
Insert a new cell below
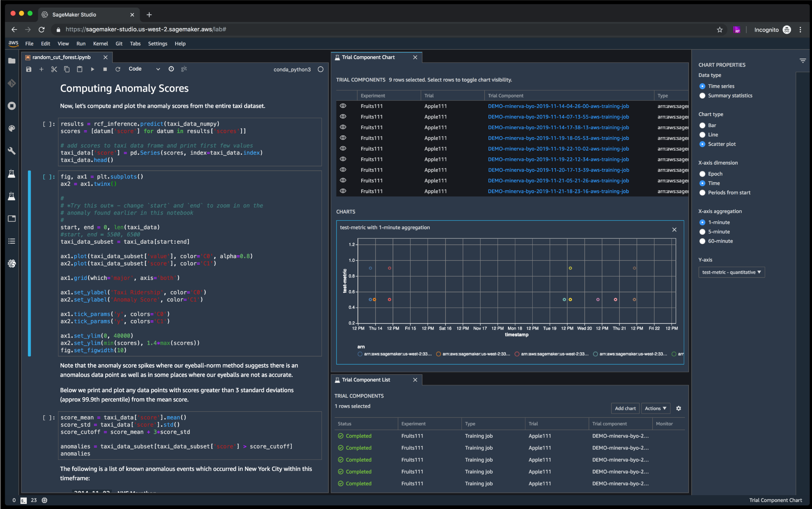(x=41, y=69)
